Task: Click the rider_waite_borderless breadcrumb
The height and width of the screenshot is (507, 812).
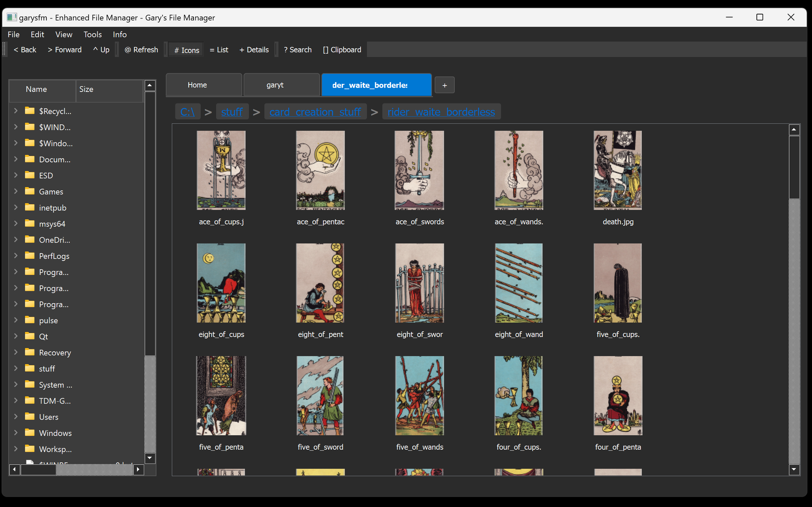Action: coord(441,112)
